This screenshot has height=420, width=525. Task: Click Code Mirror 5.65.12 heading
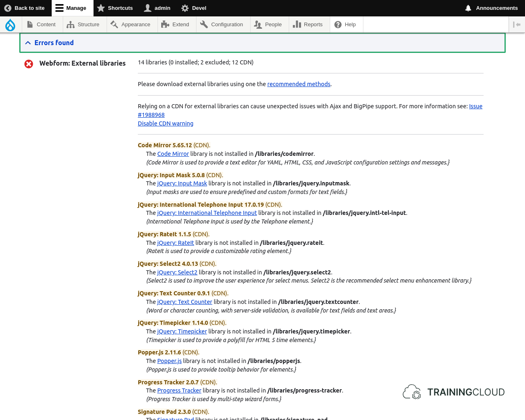pos(165,145)
